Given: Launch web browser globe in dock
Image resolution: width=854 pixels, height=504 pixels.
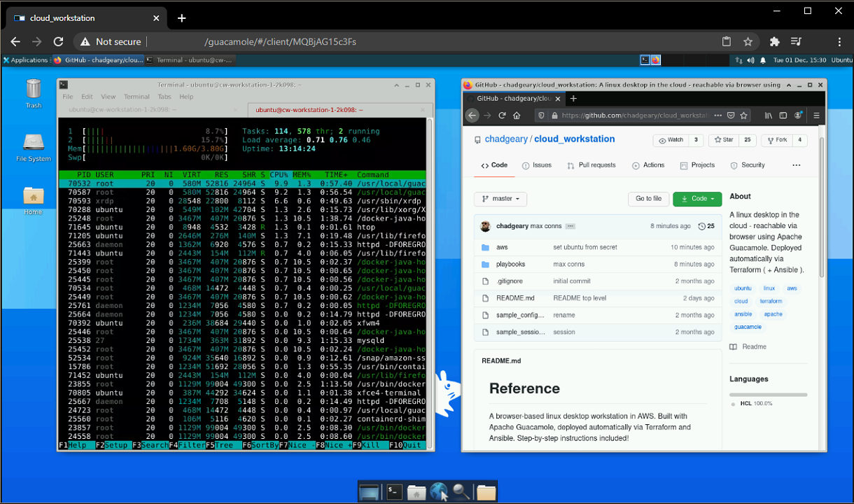Looking at the screenshot, I should [x=439, y=492].
